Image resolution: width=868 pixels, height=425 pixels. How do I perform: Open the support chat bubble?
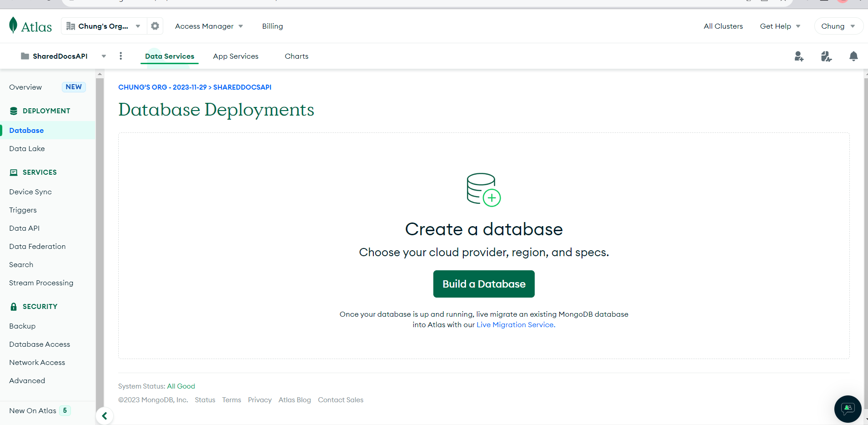click(x=848, y=409)
